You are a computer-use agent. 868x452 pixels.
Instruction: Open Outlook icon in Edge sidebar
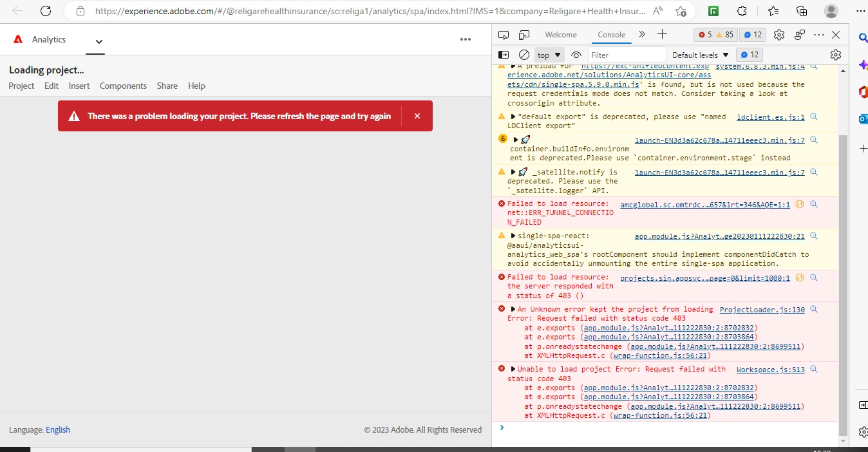(863, 119)
